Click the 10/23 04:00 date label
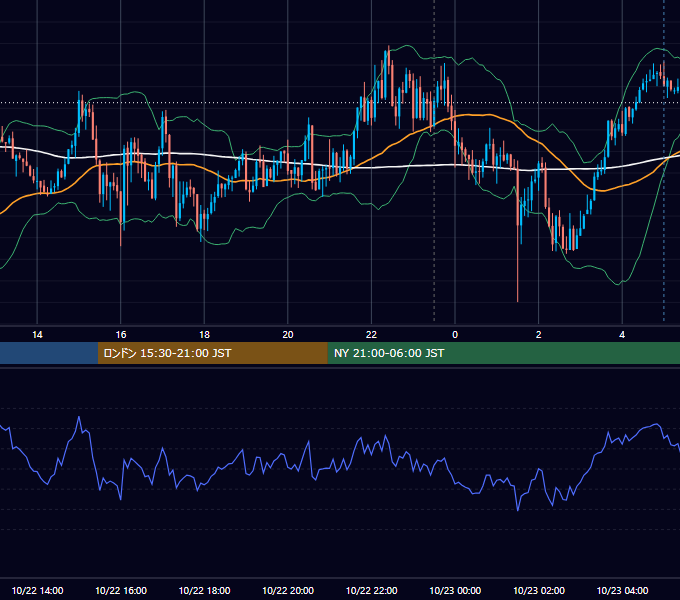This screenshot has width=680, height=600. (622, 590)
